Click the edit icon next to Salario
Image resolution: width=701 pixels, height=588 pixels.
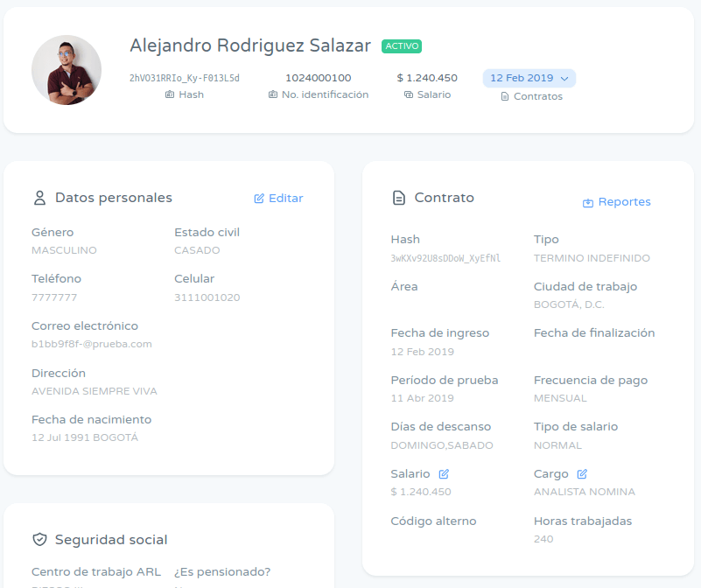[444, 473]
